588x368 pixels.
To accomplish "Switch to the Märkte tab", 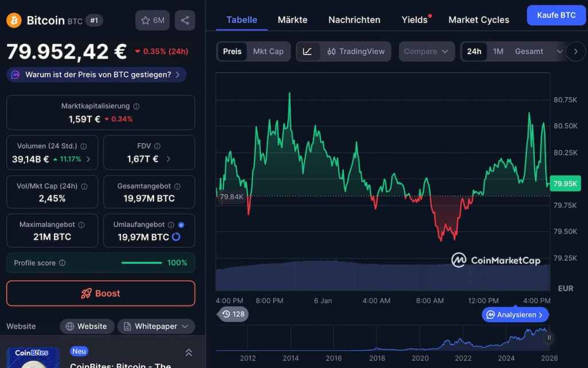I will 292,20.
